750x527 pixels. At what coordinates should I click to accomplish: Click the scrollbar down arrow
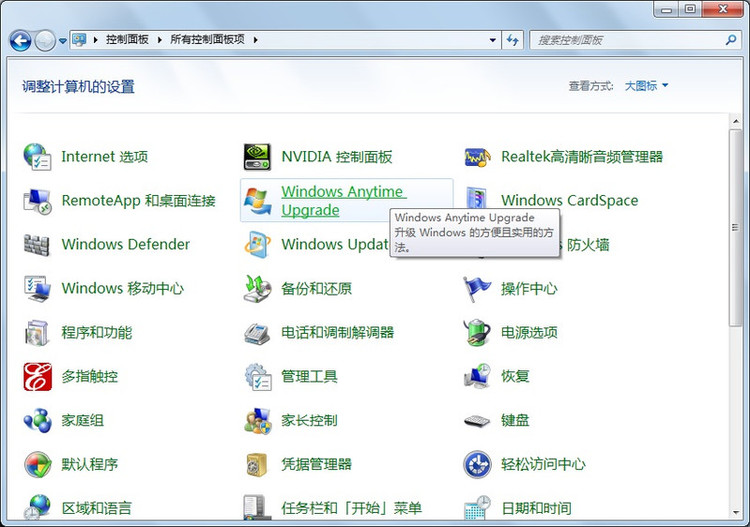click(x=736, y=514)
